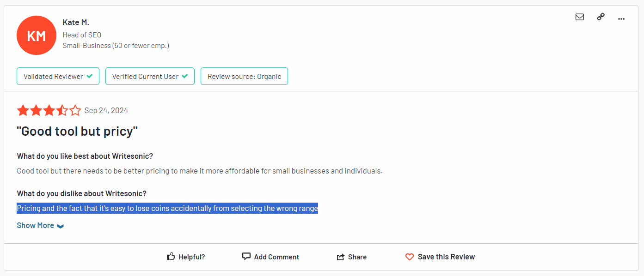Click the Validated Reviewer badge
This screenshot has width=644, height=276.
pyautogui.click(x=58, y=77)
